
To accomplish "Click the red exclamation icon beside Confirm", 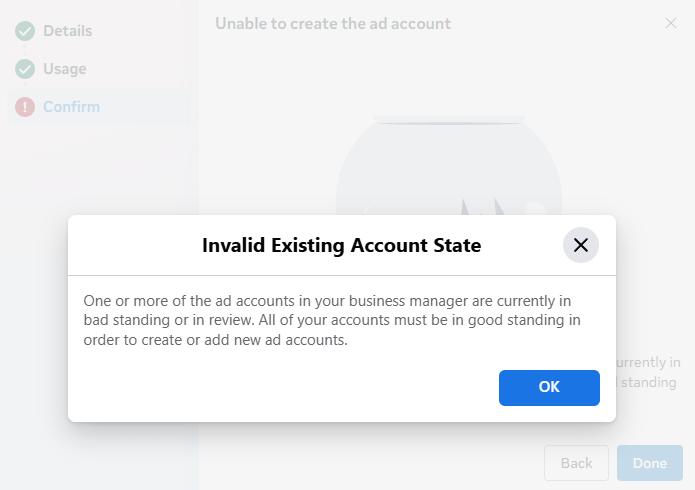I will click(25, 107).
